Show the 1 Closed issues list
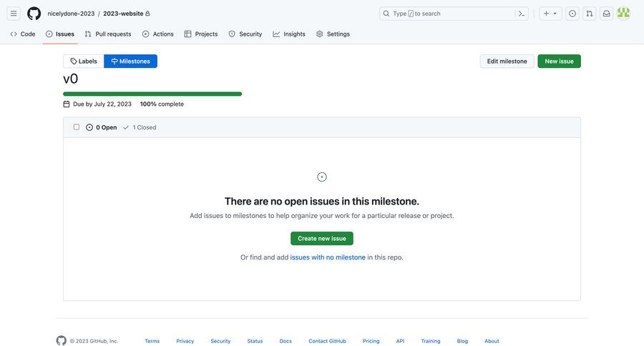Image resolution: width=644 pixels, height=346 pixels. pyautogui.click(x=140, y=127)
